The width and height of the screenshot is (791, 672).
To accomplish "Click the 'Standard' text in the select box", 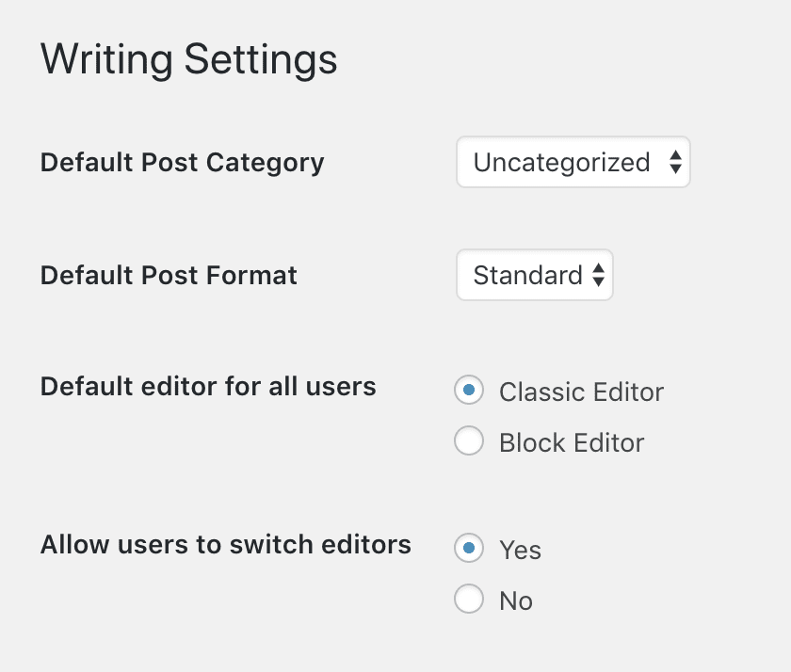I will point(527,276).
